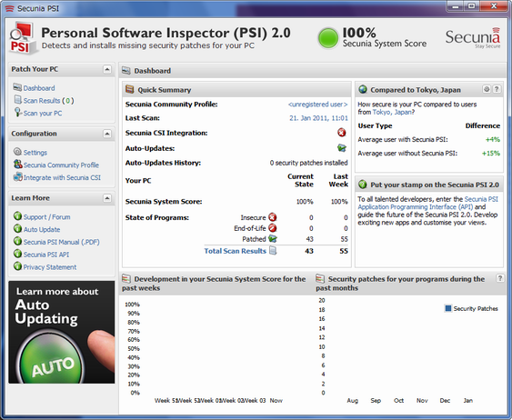Open help for Compared to Tokyo panel

tap(497, 89)
